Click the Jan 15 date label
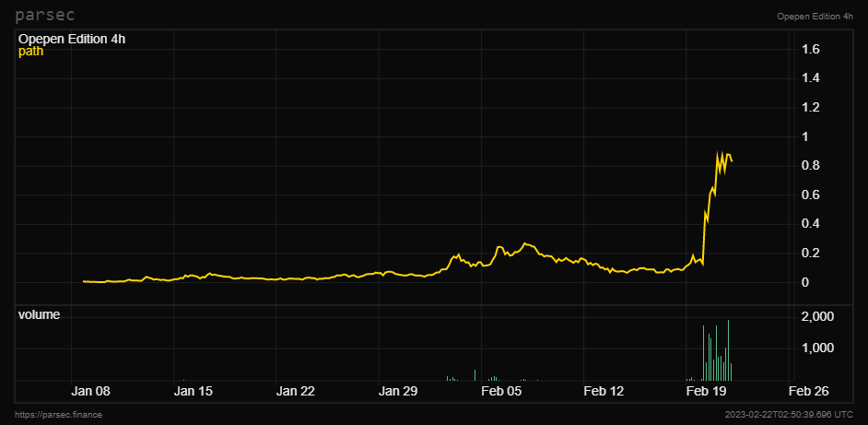The height and width of the screenshot is (425, 868). (x=194, y=391)
